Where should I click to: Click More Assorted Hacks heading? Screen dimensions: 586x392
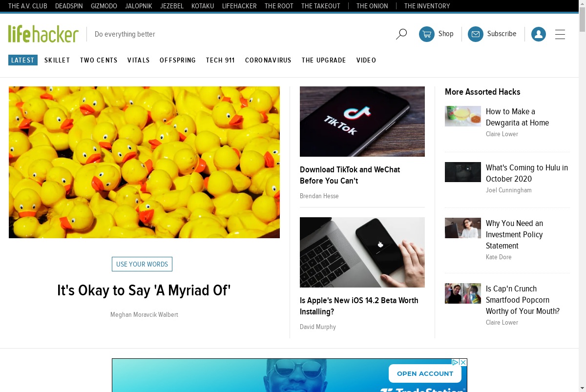point(482,92)
